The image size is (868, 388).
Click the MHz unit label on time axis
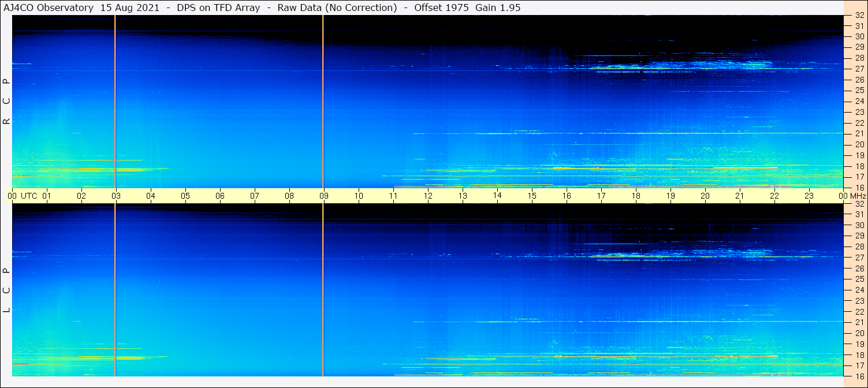[857, 196]
